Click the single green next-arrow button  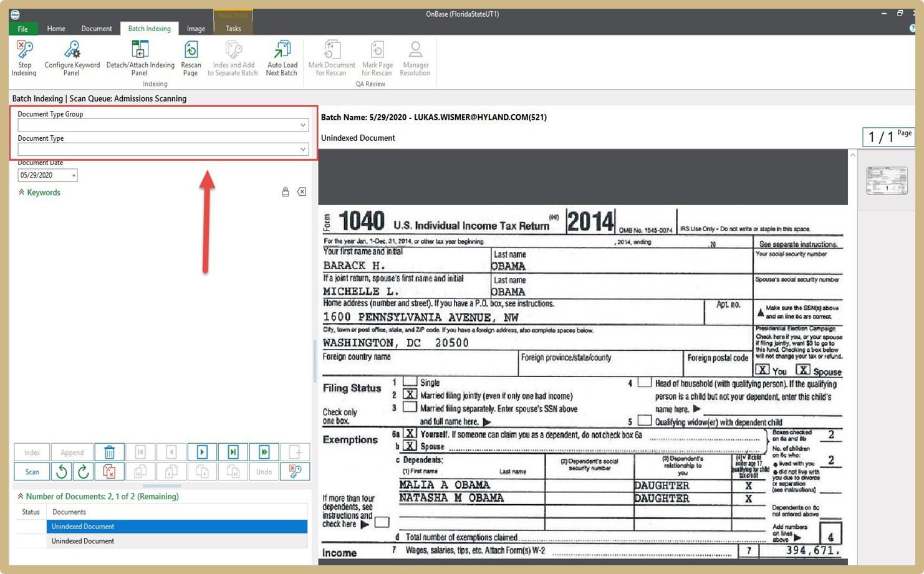click(202, 452)
